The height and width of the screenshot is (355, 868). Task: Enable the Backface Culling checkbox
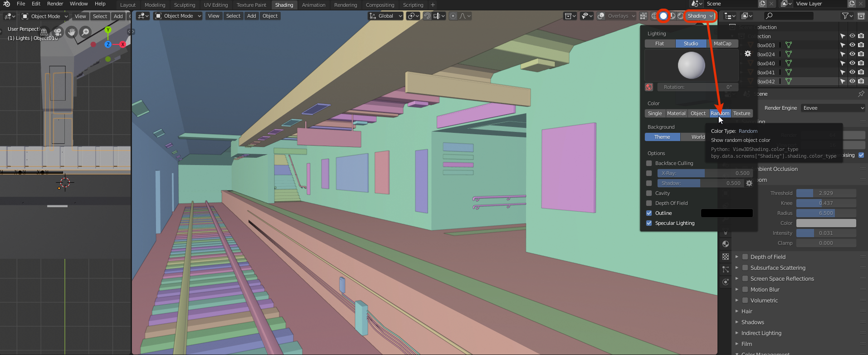tap(649, 163)
